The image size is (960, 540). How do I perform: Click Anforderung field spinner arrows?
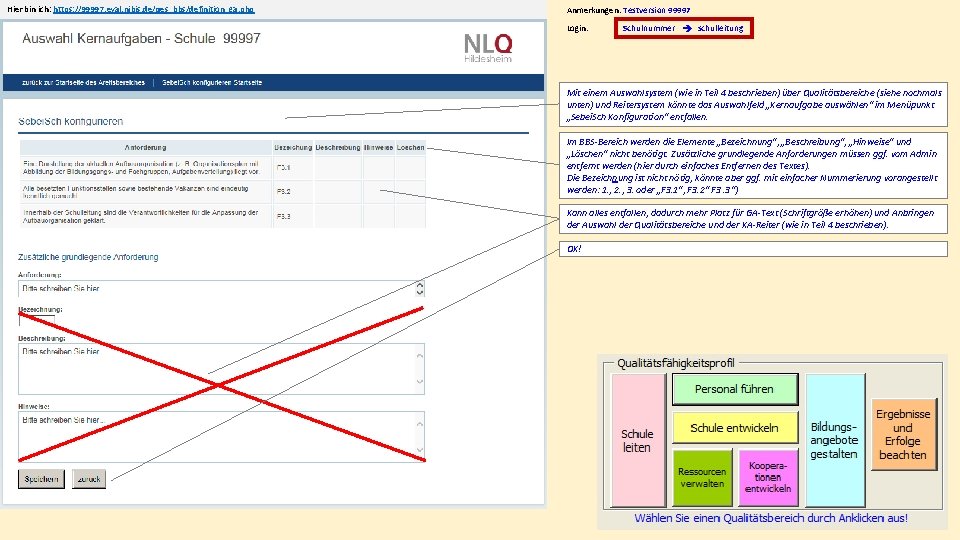(x=420, y=288)
